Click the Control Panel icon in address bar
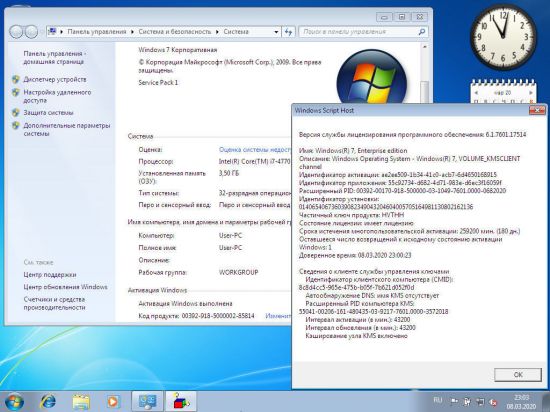This screenshot has height=412, width=550. (52, 32)
